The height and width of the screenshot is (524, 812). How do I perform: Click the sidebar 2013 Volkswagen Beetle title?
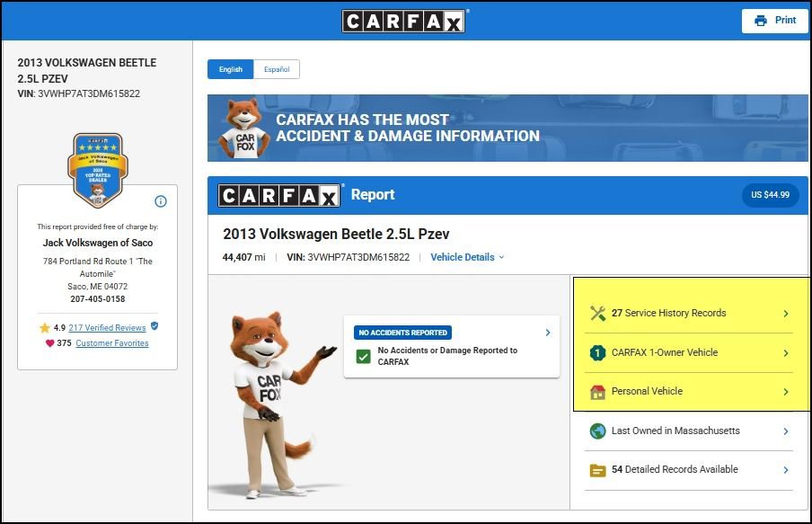tap(87, 70)
